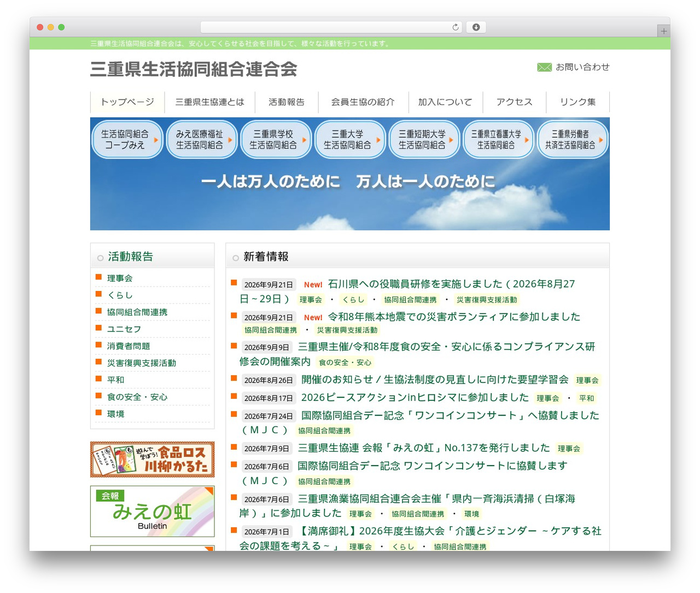Image resolution: width=700 pixels, height=593 pixels.
Task: Open the ユニセフ sidebar category
Action: [124, 329]
